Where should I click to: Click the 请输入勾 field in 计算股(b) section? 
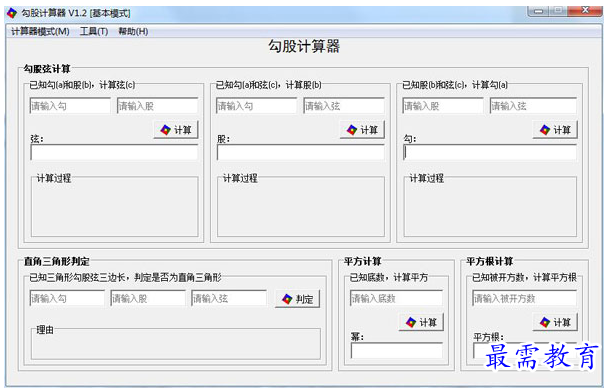(256, 106)
